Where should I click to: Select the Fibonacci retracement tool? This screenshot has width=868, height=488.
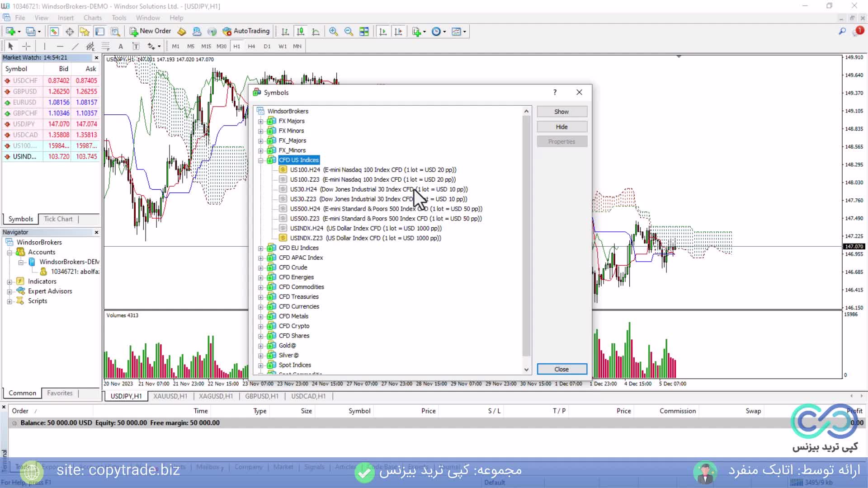tap(105, 46)
